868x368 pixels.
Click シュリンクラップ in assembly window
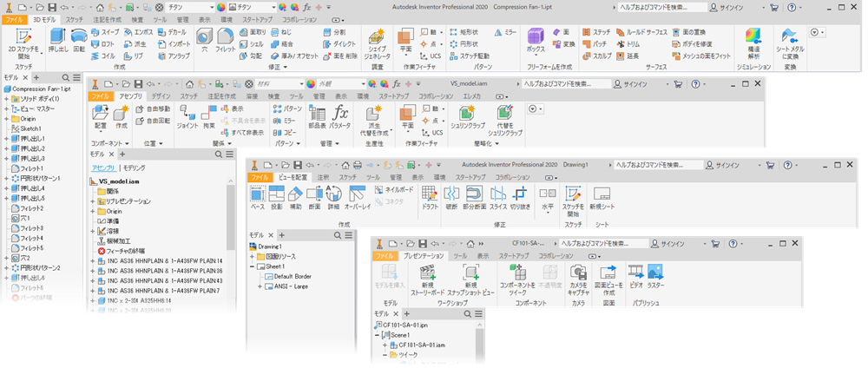tap(469, 117)
